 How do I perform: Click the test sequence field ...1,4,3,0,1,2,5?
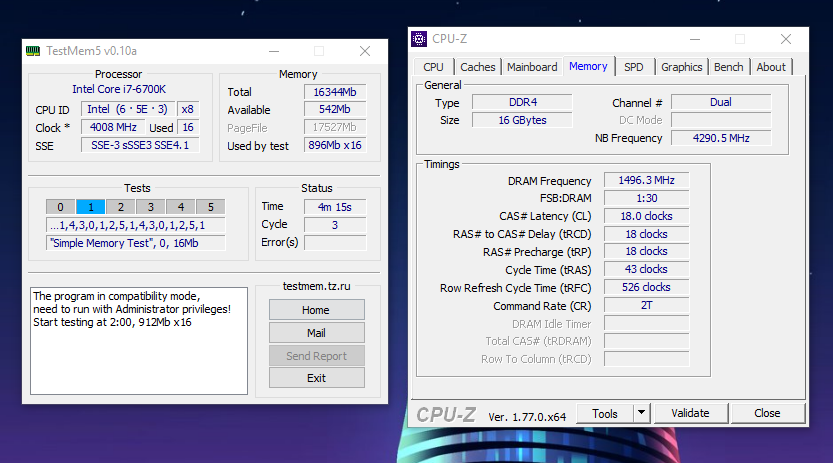[x=135, y=225]
